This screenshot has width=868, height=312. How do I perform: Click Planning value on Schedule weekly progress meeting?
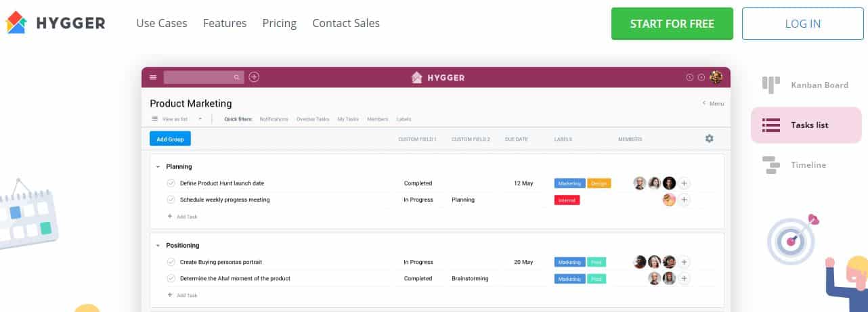point(463,200)
